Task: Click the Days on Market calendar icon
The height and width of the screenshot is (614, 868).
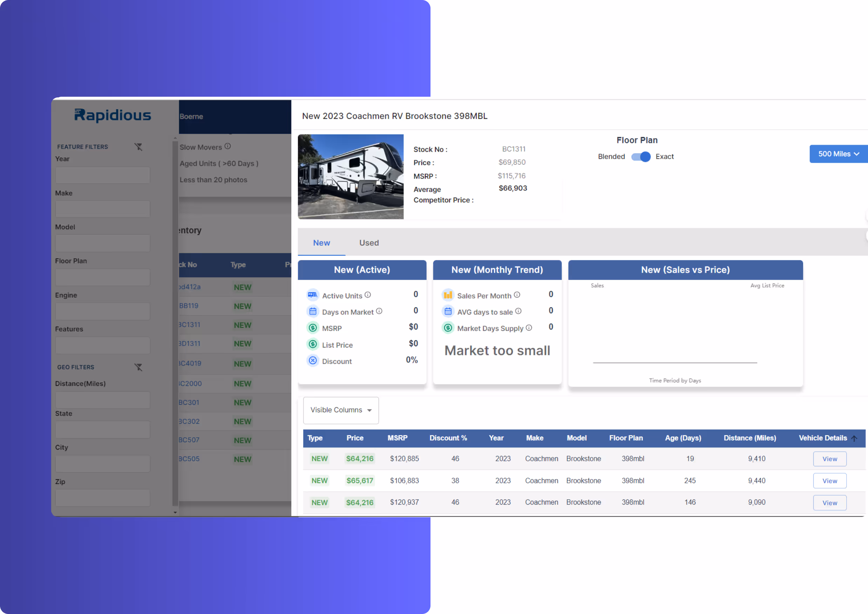Action: (x=312, y=312)
